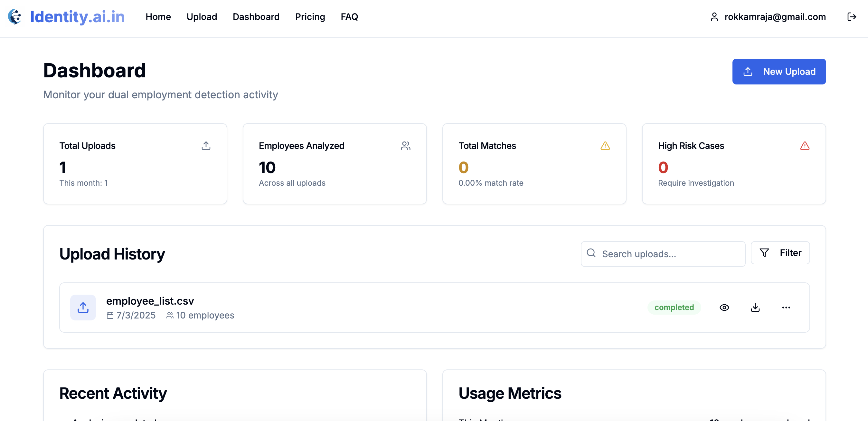Click the Total Matches yellow warning icon

[605, 146]
